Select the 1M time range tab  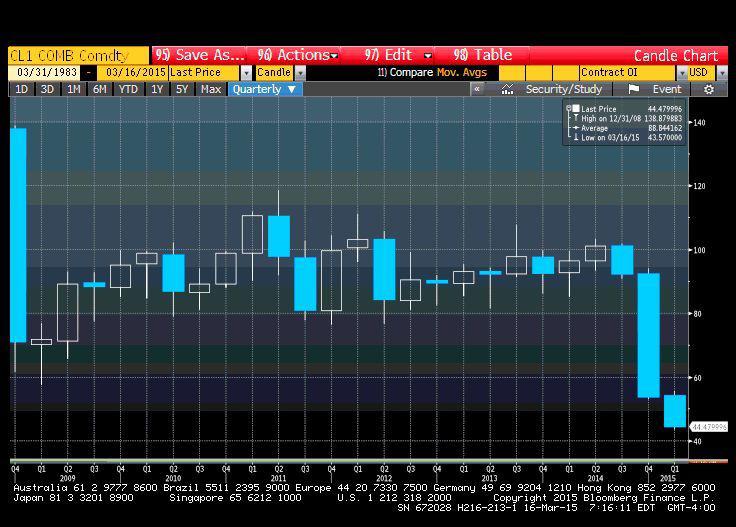(73, 89)
